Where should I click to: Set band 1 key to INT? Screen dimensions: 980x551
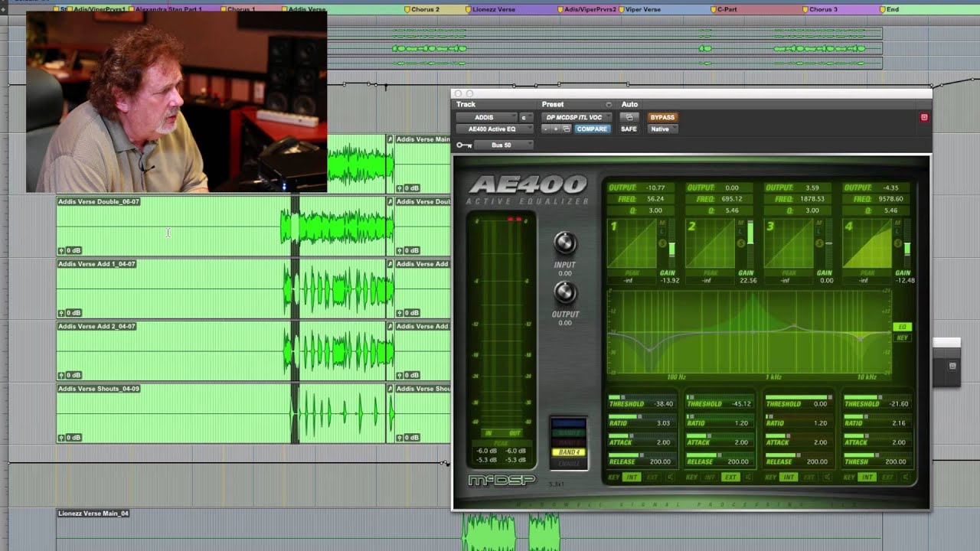pyautogui.click(x=632, y=477)
